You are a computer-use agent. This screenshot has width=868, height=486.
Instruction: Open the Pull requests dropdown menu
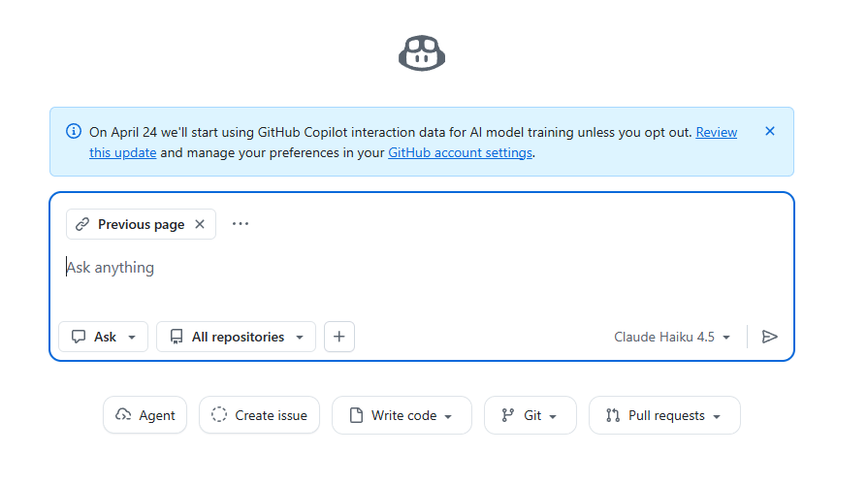coord(664,415)
